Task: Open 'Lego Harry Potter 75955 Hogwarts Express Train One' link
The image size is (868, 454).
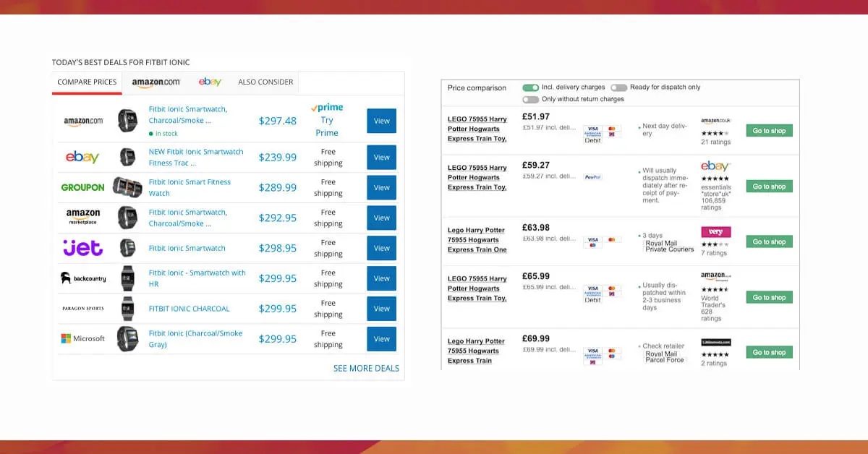Action: pos(477,240)
